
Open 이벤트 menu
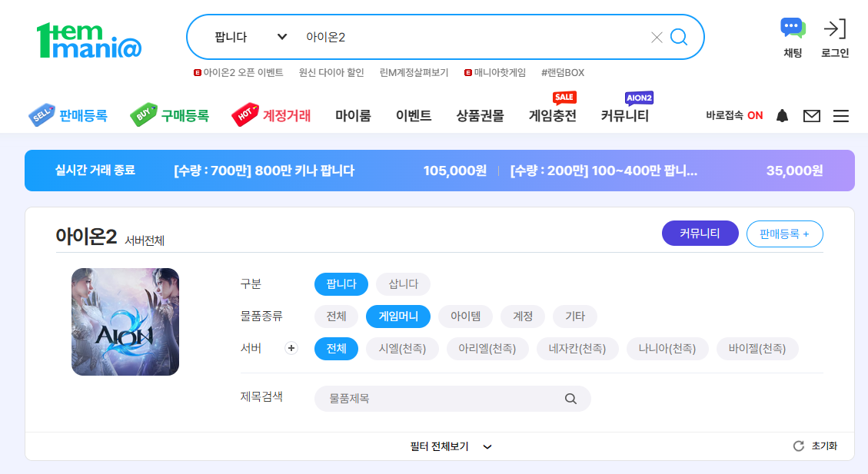(414, 115)
